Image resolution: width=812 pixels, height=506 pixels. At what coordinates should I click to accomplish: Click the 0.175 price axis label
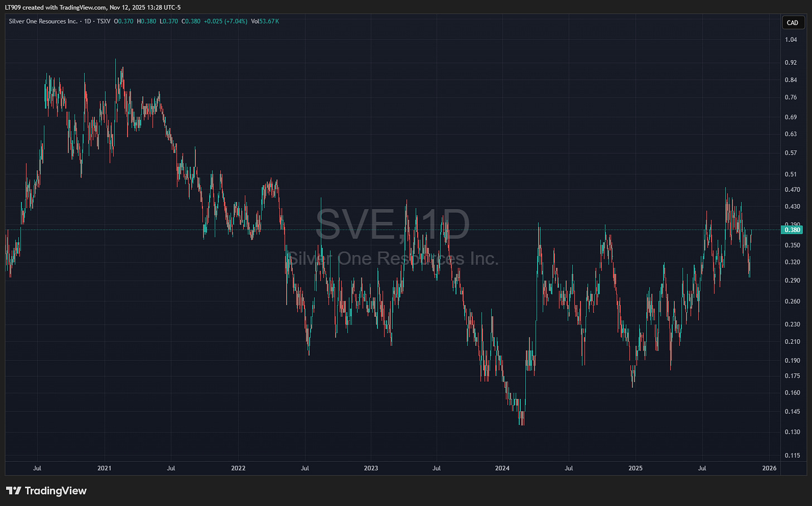coord(792,376)
